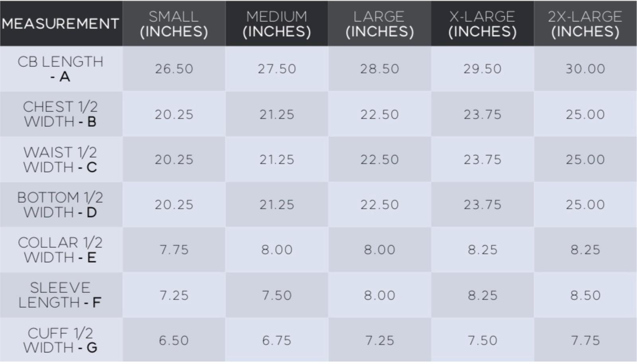Screen dimensions: 637x364
Task: Select the 7.50 medium sleeve length cell
Action: point(277,295)
